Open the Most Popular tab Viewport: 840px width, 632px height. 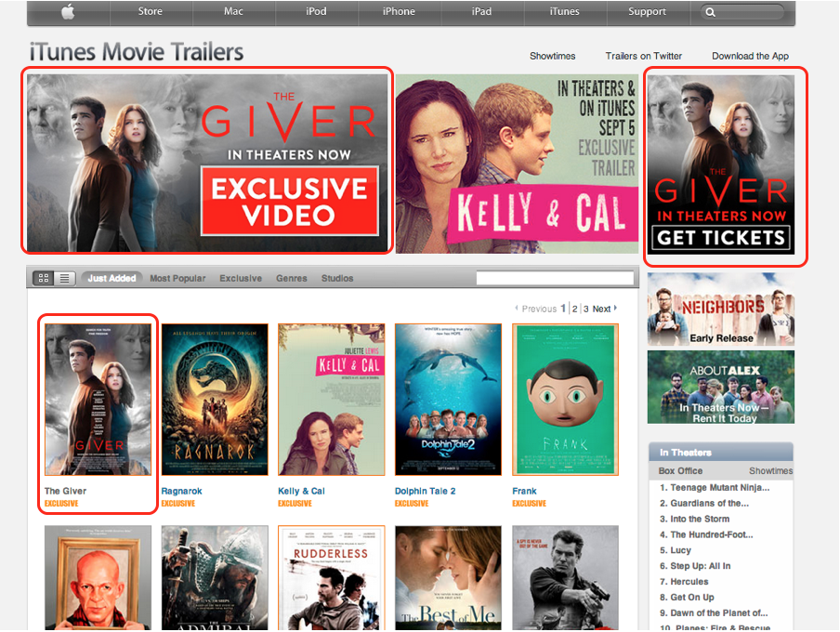(179, 278)
